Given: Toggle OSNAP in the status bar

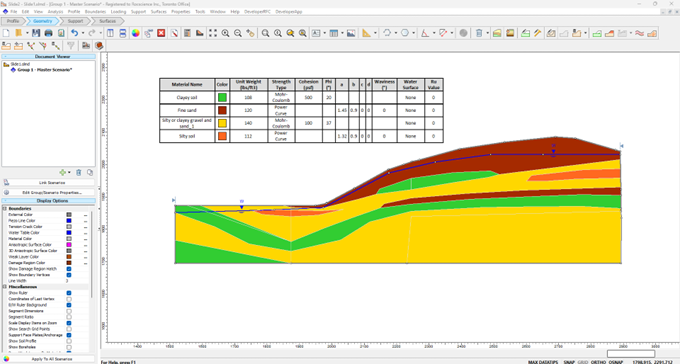Looking at the screenshot, I should tap(616, 362).
